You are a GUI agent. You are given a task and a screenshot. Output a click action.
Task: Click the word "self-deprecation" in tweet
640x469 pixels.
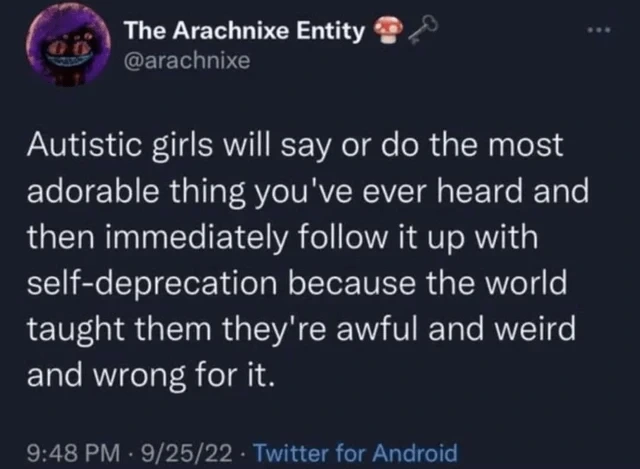click(x=152, y=283)
